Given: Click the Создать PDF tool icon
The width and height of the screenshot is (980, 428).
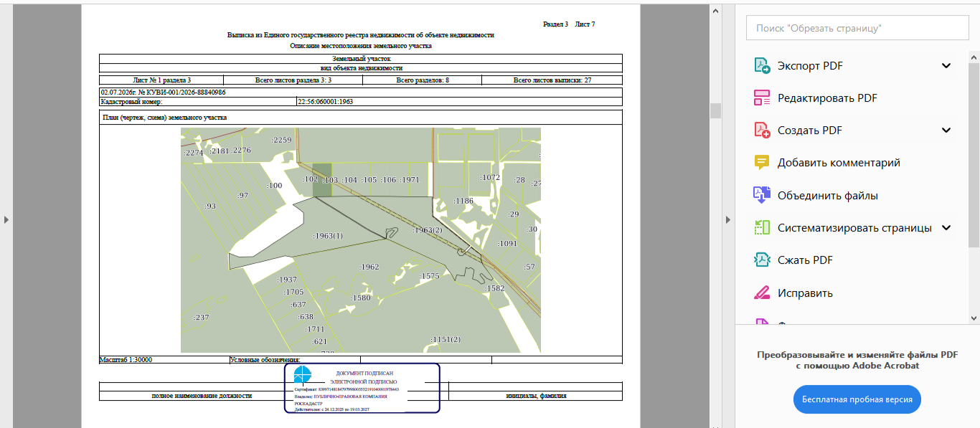Looking at the screenshot, I should pos(761,130).
